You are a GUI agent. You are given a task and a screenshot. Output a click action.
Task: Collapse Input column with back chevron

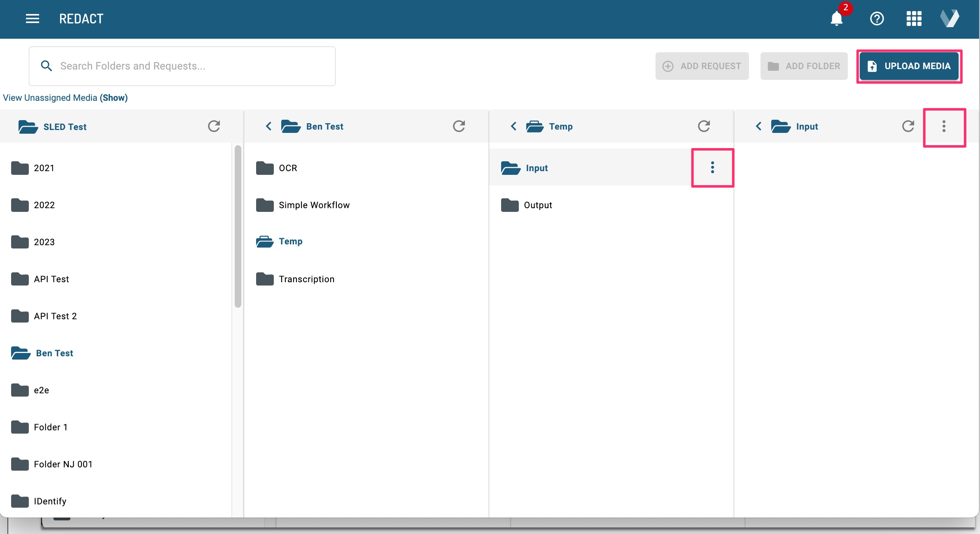(759, 126)
